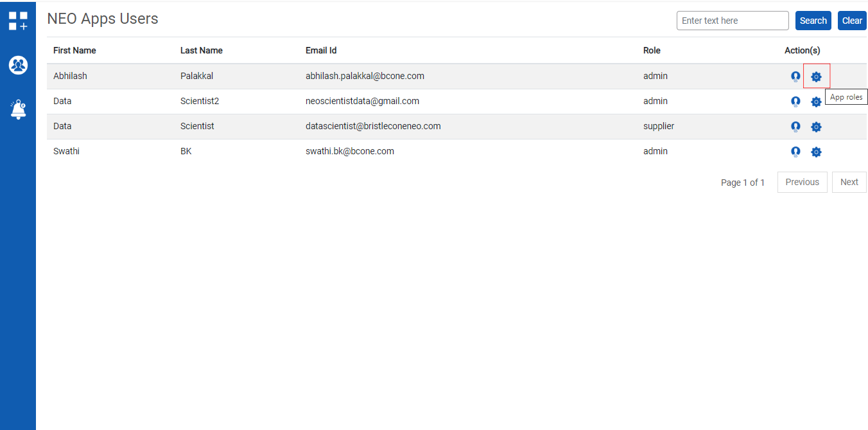Sort by Last Name column header
This screenshot has height=430, width=868.
202,50
